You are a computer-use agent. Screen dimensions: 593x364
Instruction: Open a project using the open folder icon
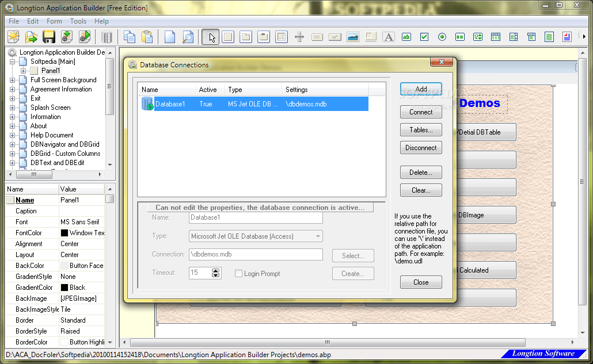point(32,36)
